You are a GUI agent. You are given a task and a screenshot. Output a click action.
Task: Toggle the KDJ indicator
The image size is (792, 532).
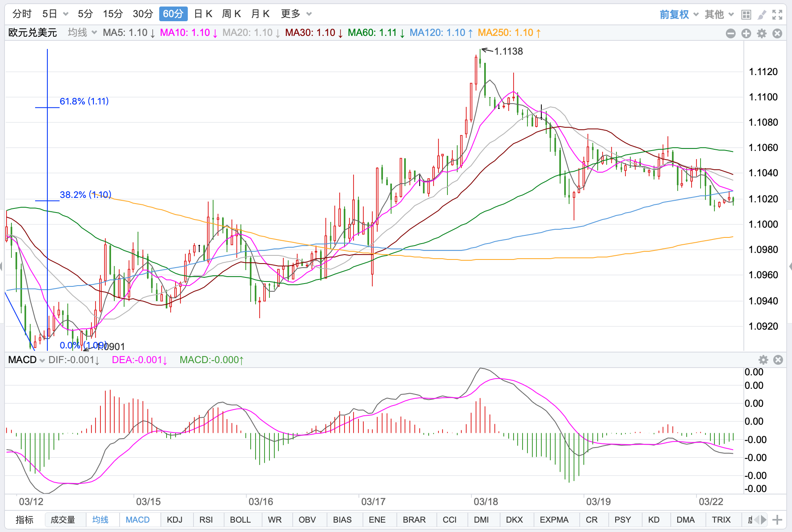pos(175,520)
